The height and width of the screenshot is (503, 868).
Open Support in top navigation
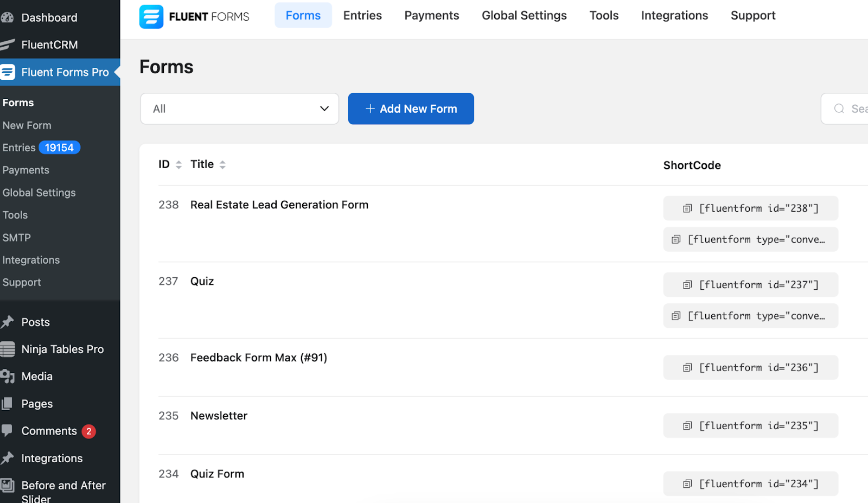coord(753,15)
